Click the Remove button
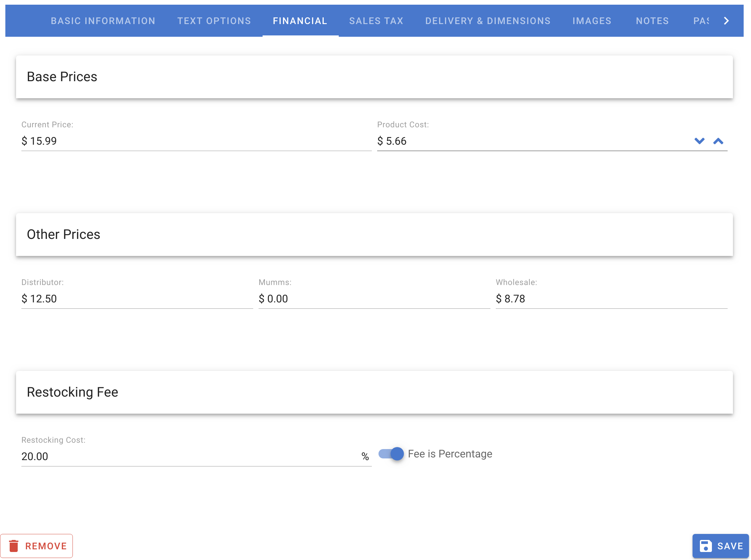Viewport: 751px width, 560px height. [x=37, y=545]
